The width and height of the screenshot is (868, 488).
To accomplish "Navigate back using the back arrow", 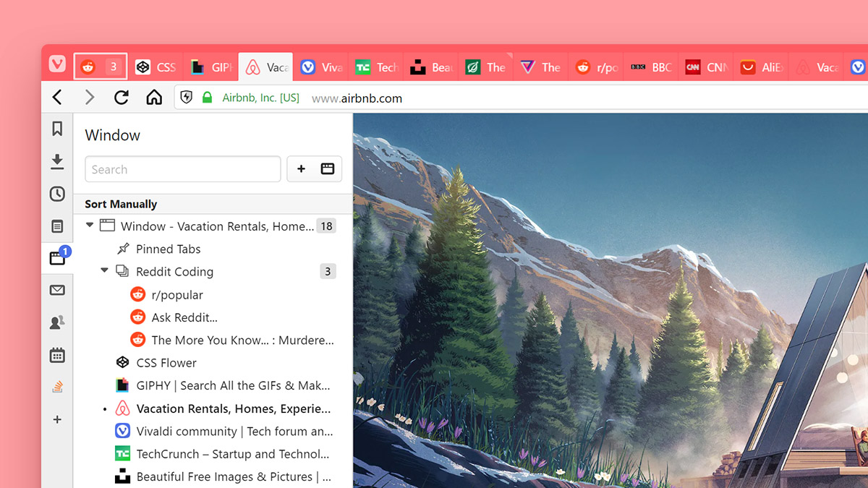I will point(57,97).
